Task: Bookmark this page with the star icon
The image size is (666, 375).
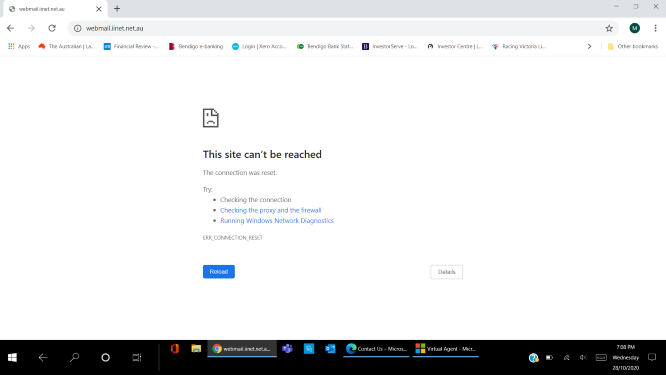Action: (609, 28)
